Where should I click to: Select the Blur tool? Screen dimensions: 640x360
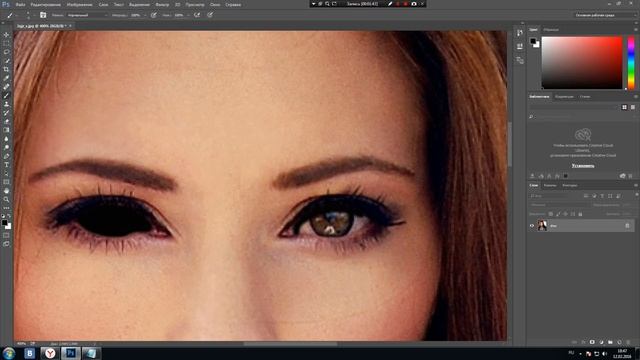(x=6, y=139)
